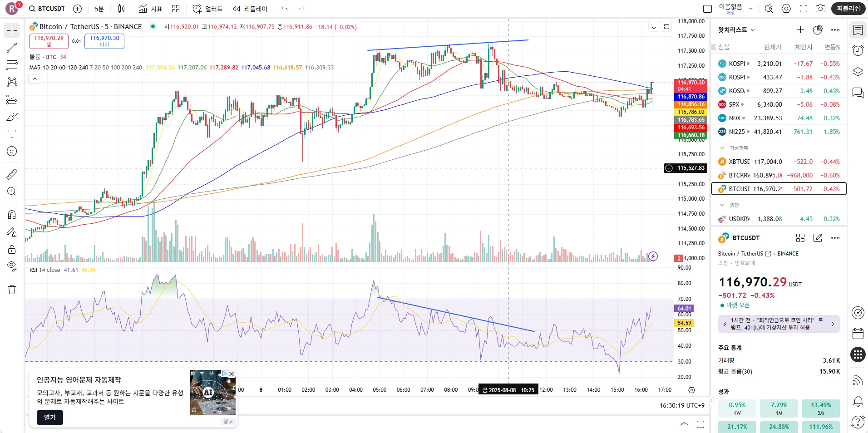The height and width of the screenshot is (433, 868).
Task: Open the chart layout grid icon
Action: tap(176, 9)
